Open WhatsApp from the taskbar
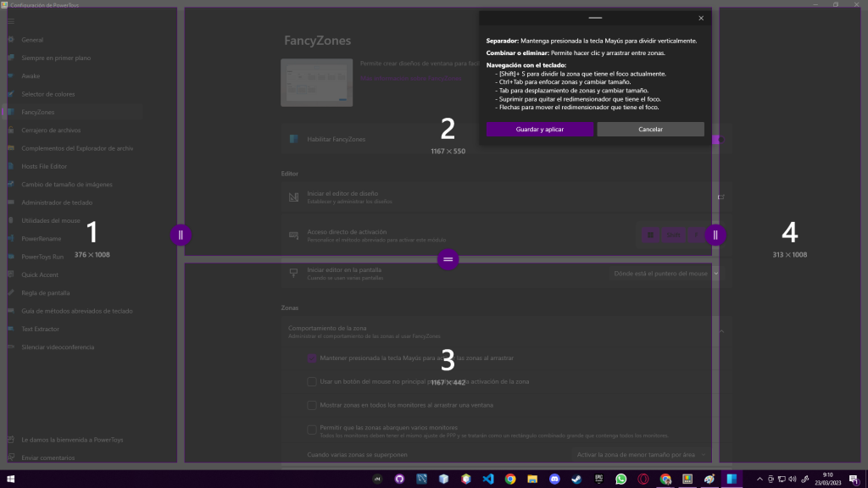Viewport: 868px width, 488px height. 621,479
